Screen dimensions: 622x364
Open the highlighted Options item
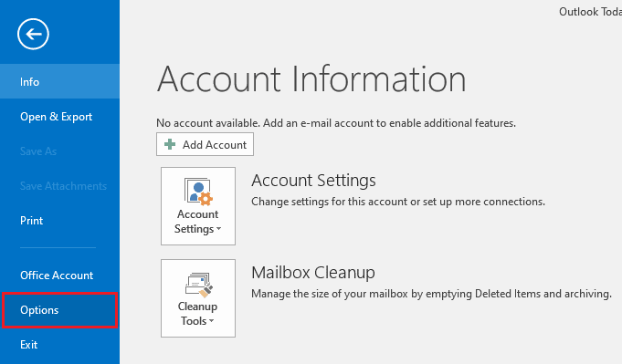tap(59, 310)
